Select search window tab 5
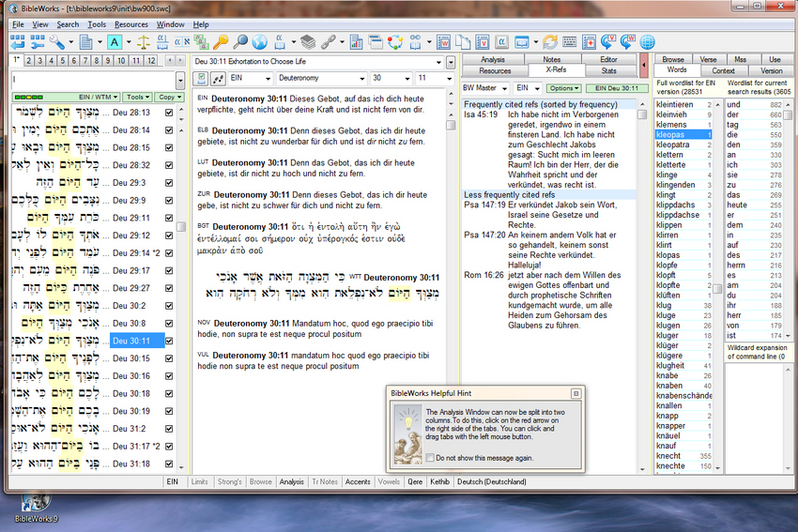Viewport: 798px width, 532px height. pos(63,61)
